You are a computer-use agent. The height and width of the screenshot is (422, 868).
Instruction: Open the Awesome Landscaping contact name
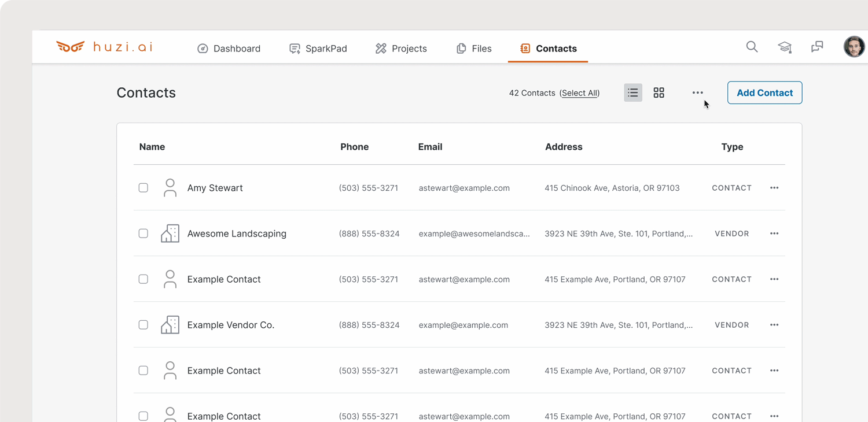pos(237,234)
